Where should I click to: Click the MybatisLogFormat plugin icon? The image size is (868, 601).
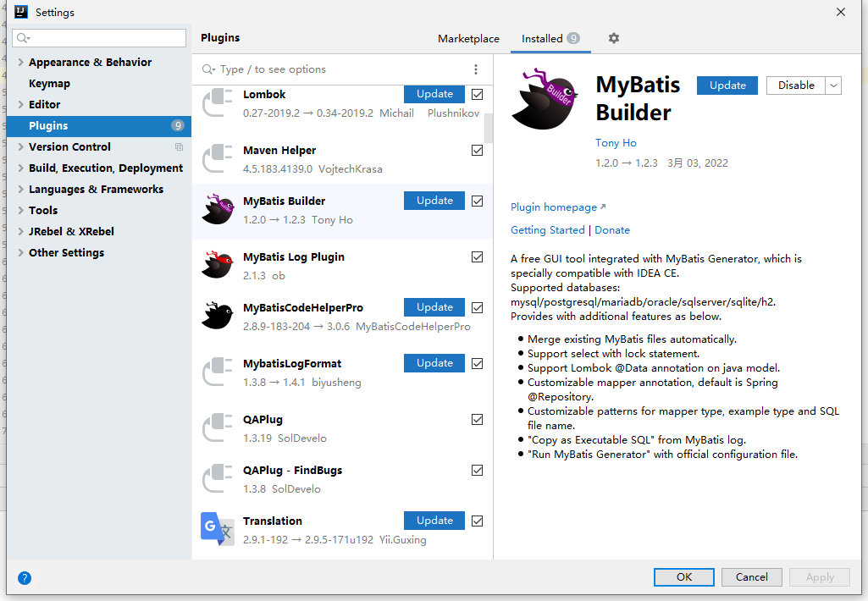pos(217,372)
